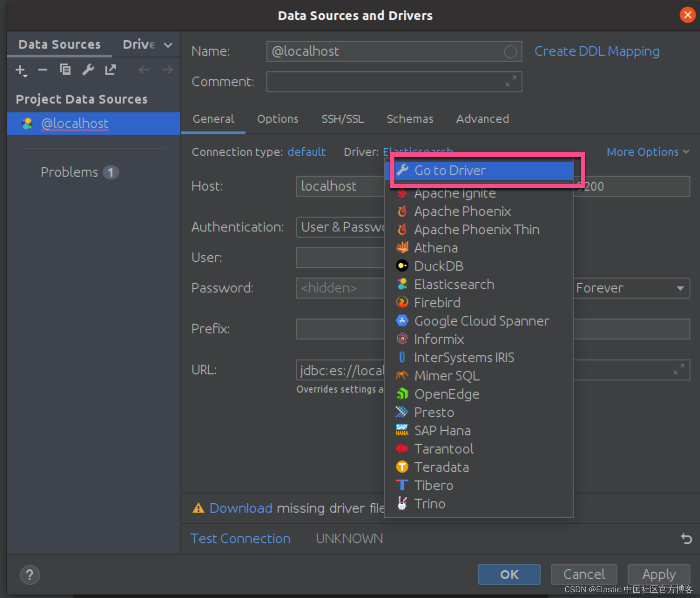Choose Mimer SQL driver

(x=479, y=376)
